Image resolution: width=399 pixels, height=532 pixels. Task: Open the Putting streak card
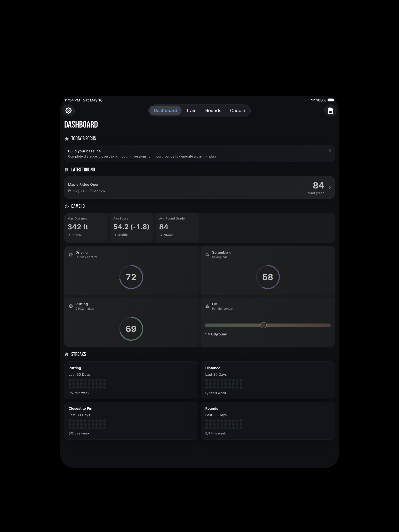coord(131,380)
